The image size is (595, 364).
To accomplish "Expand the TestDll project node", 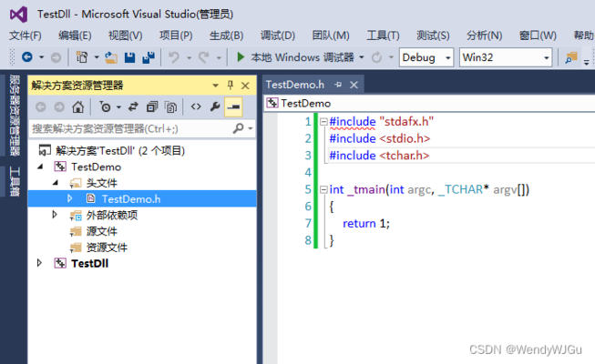I will coord(39,263).
